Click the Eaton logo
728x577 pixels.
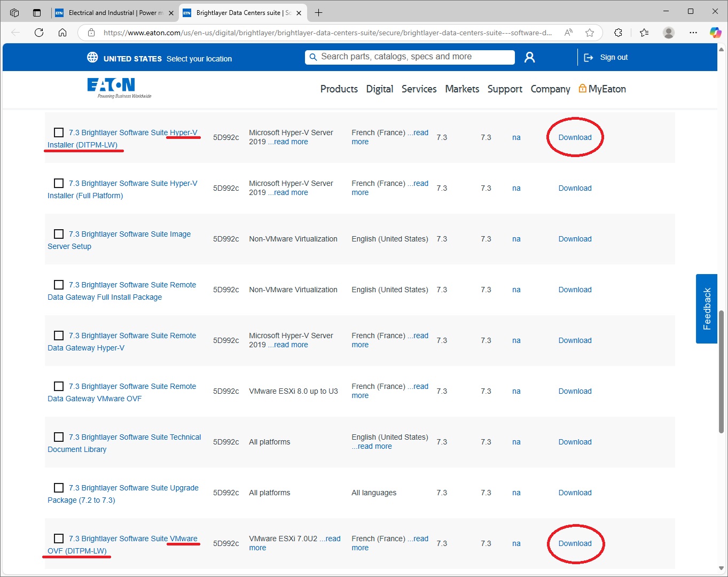[x=111, y=87]
